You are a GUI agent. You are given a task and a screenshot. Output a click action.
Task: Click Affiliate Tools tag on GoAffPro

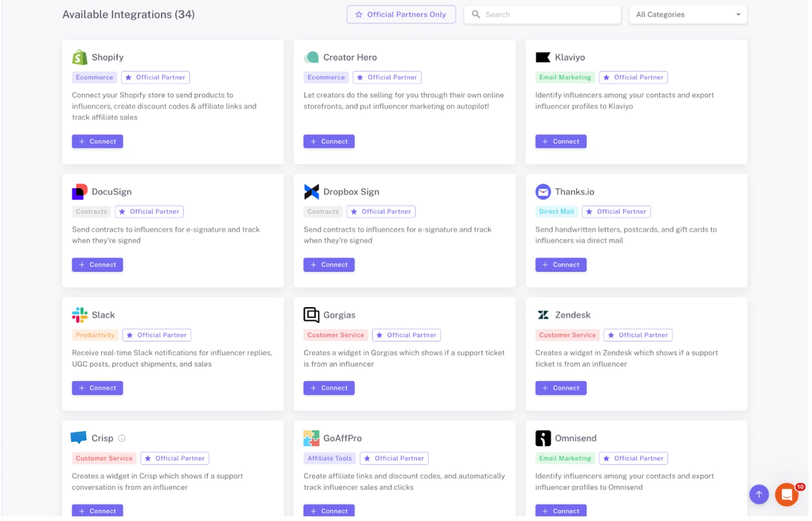329,459
